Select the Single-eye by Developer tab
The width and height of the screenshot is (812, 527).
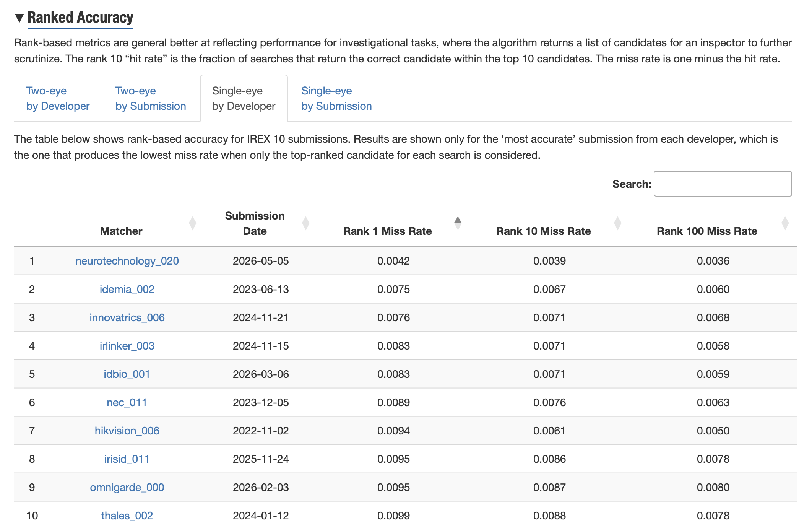(244, 98)
